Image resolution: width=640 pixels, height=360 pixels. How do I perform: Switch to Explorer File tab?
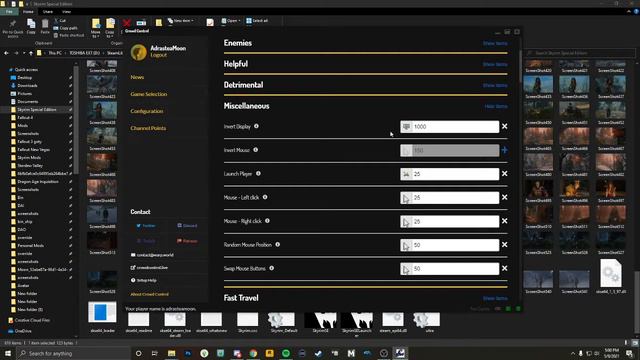[9, 12]
